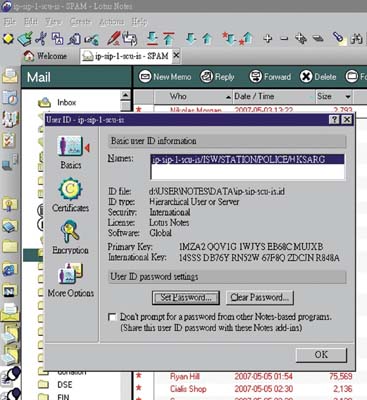The height and width of the screenshot is (400, 367).
Task: Click the calendar clock bookmark bar icon
Action: pos(10,97)
